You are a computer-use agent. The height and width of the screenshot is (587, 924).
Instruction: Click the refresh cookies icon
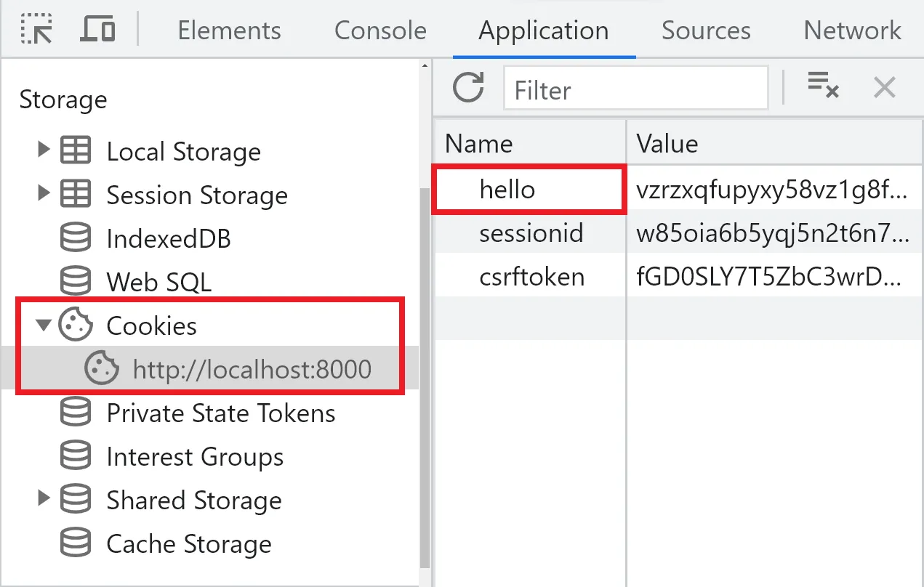[x=468, y=88]
